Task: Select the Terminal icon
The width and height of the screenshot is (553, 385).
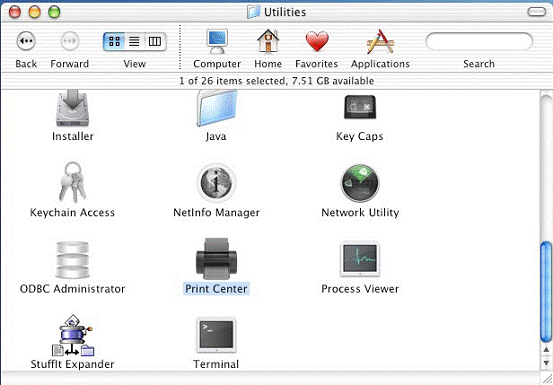Action: (216, 335)
